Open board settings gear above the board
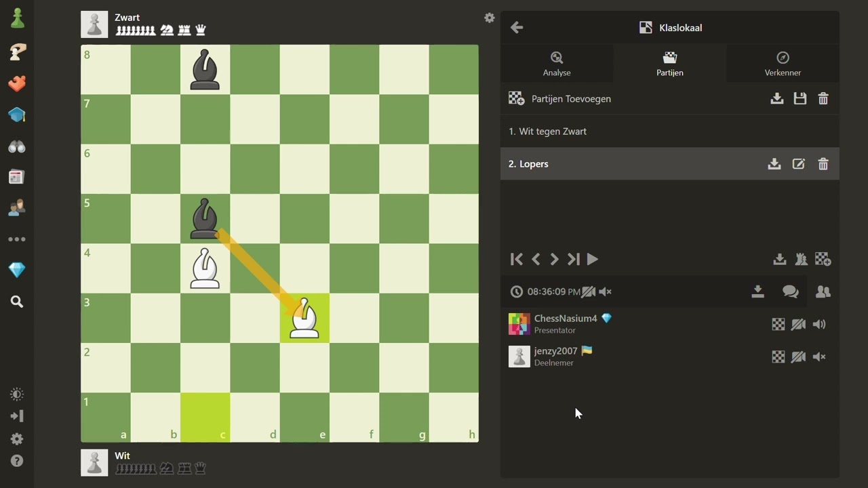This screenshot has width=868, height=488. tap(490, 18)
